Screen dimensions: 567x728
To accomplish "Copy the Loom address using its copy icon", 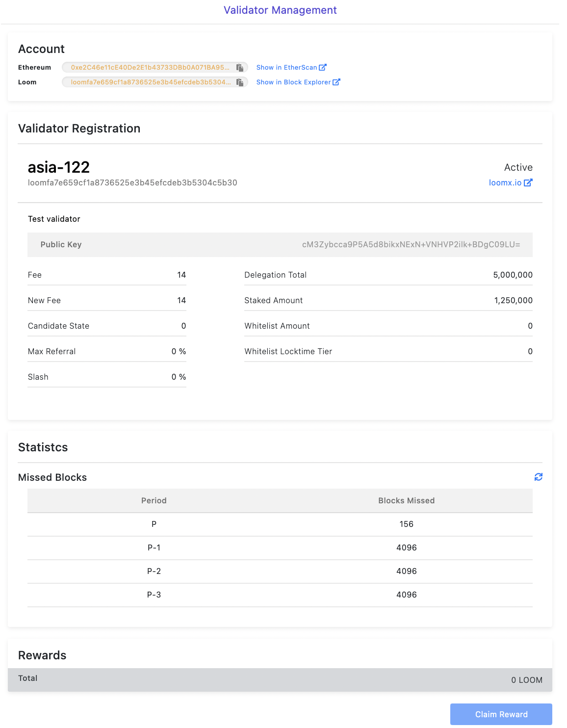I will pos(240,82).
